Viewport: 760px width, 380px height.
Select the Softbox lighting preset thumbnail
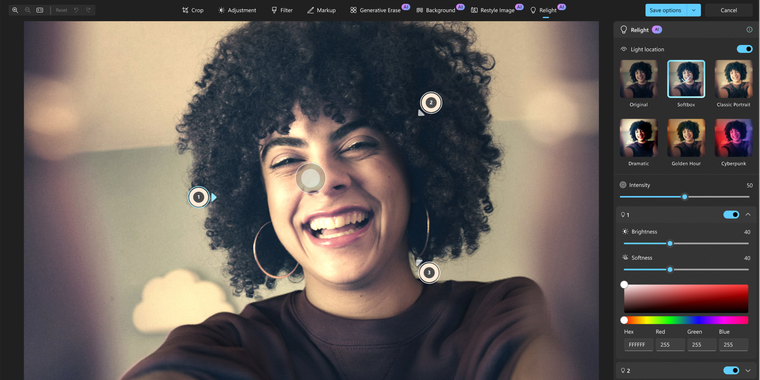(686, 79)
